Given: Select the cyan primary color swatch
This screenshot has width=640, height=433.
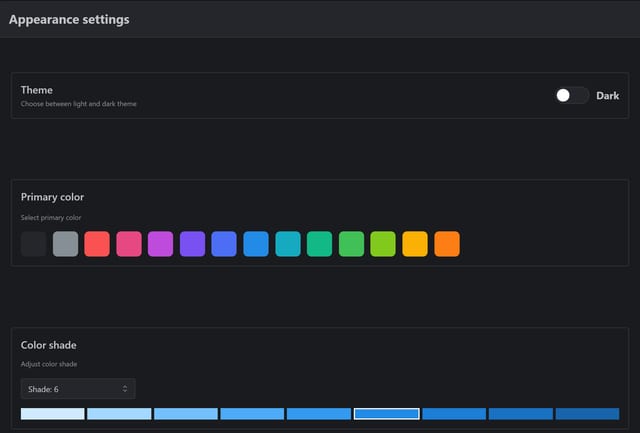Looking at the screenshot, I should pos(288,244).
